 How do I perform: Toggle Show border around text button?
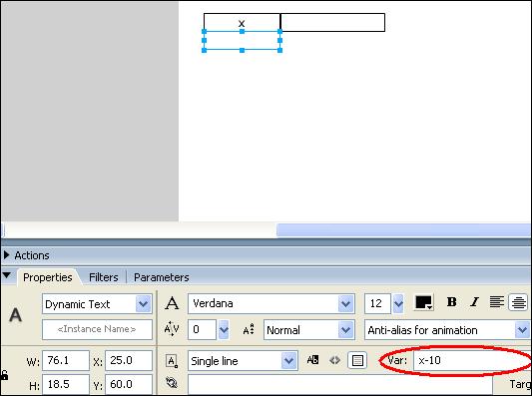point(357,360)
